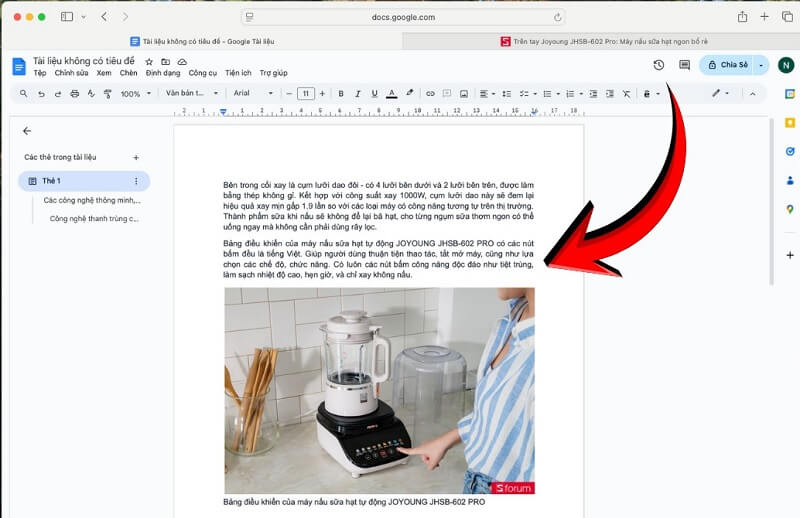
Task: Open Thẻ 1 options three dots
Action: click(x=136, y=181)
